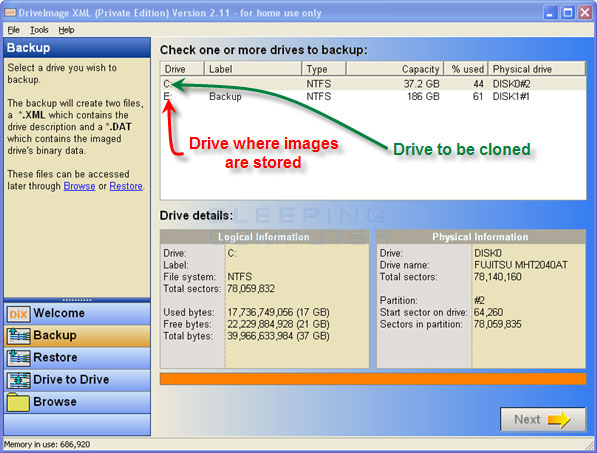
Task: Sort by the Capacity column header
Action: (x=395, y=69)
